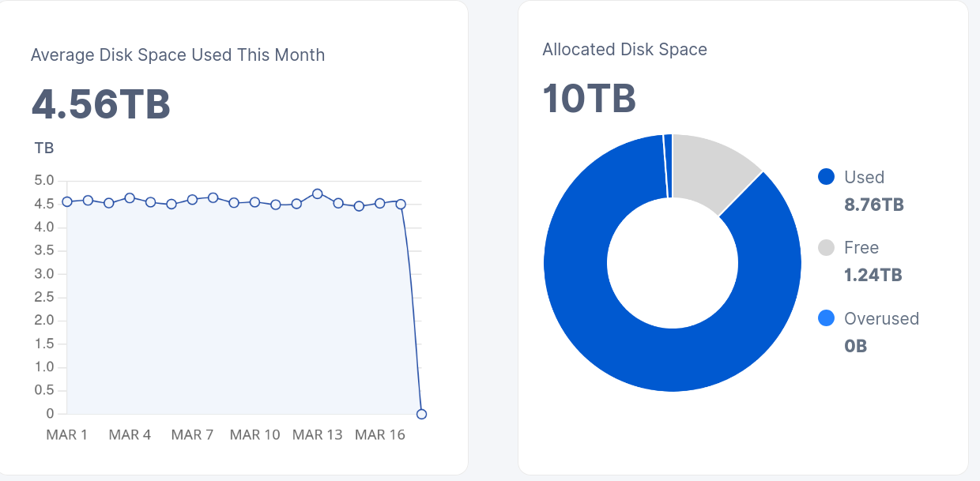Click the MAR 13 peak data point
This screenshot has width=980, height=481.
tap(317, 194)
